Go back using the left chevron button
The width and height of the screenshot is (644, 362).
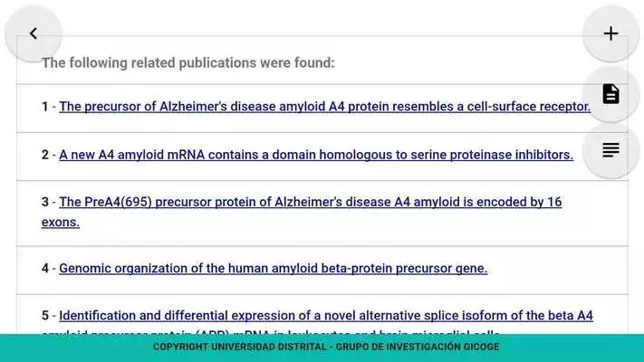(34, 33)
